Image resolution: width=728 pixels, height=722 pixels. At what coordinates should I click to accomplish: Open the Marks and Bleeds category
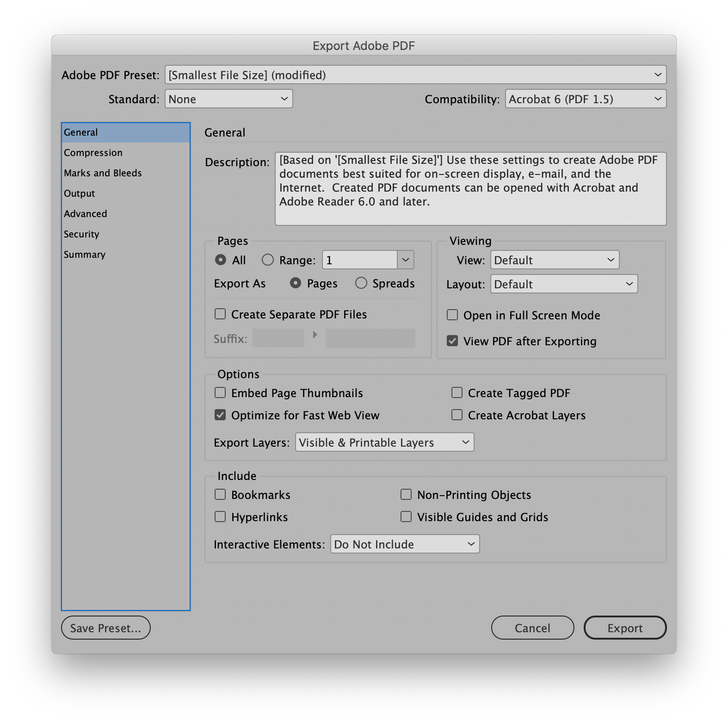pos(126,173)
